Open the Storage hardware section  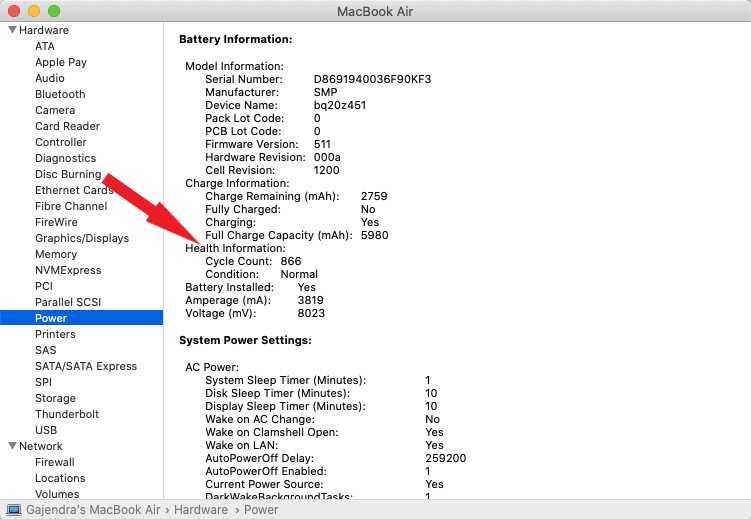(55, 398)
